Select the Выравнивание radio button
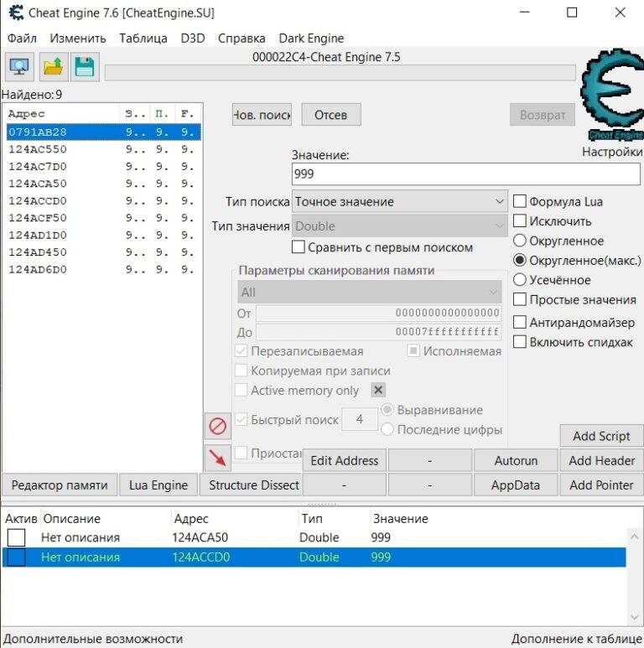 point(387,410)
